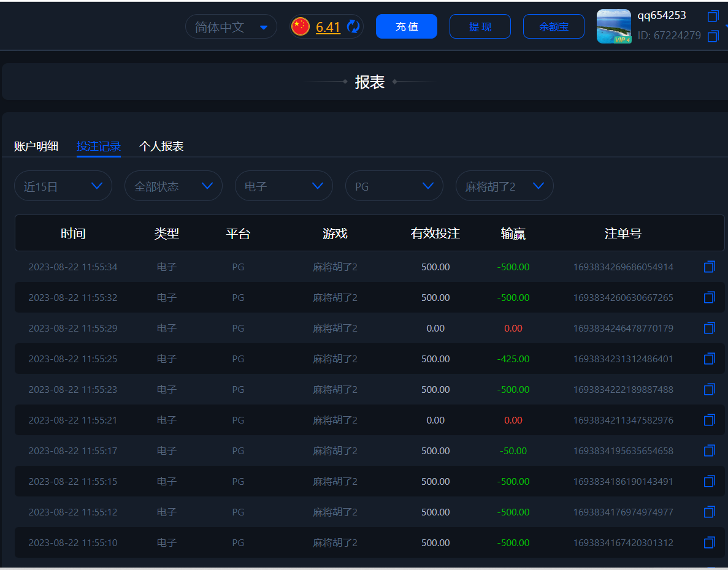Expand the 麻将胡了2 game dropdown
This screenshot has height=570, width=728.
coord(504,186)
